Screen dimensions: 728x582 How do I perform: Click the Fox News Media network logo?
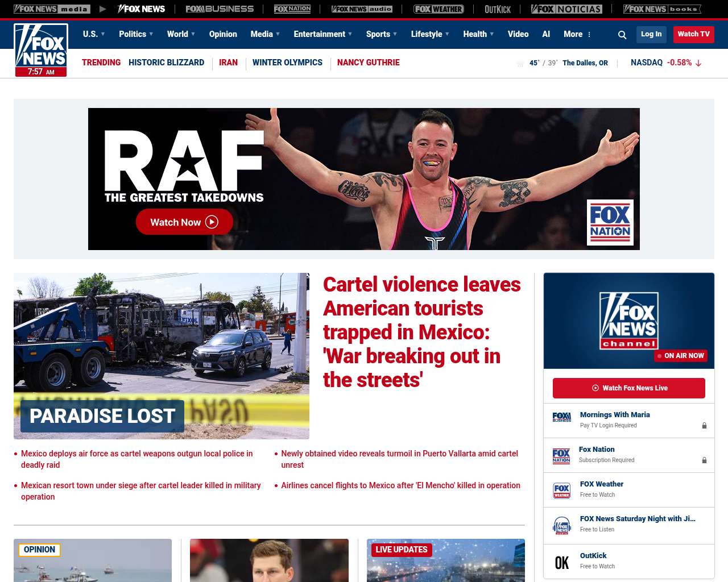[52, 9]
